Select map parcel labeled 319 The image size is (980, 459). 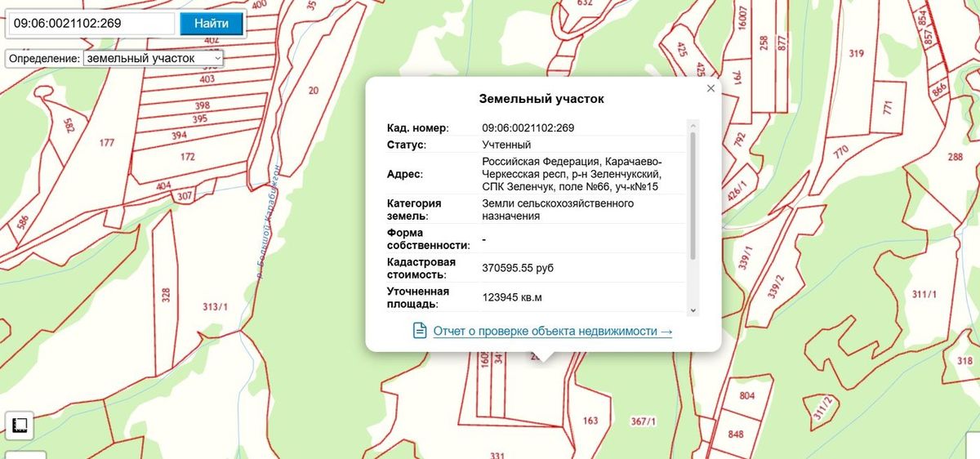856,54
